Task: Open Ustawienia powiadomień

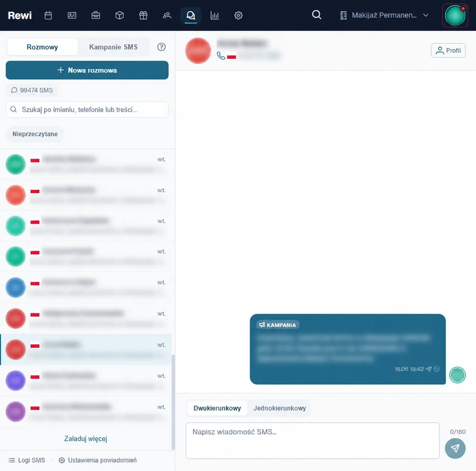Action: pyautogui.click(x=98, y=460)
